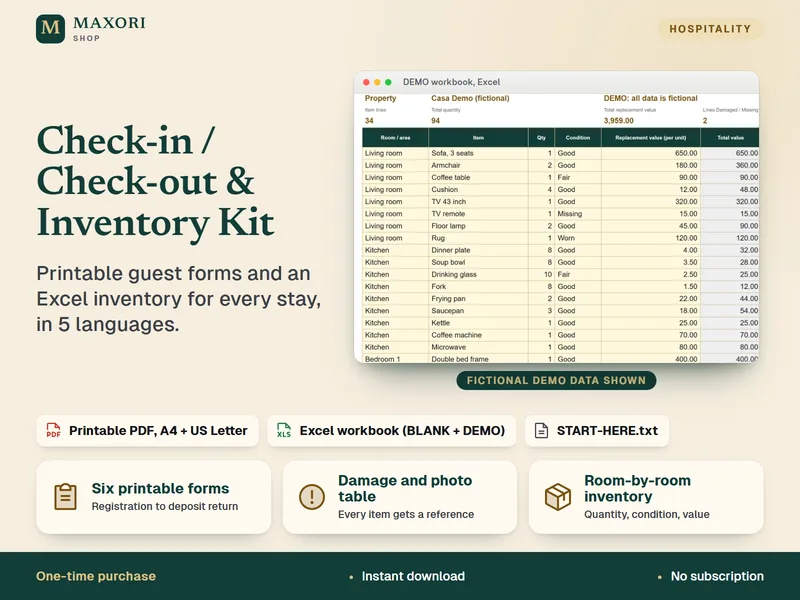Image resolution: width=800 pixels, height=600 pixels.
Task: Click the Room / area column header
Action: click(395, 138)
